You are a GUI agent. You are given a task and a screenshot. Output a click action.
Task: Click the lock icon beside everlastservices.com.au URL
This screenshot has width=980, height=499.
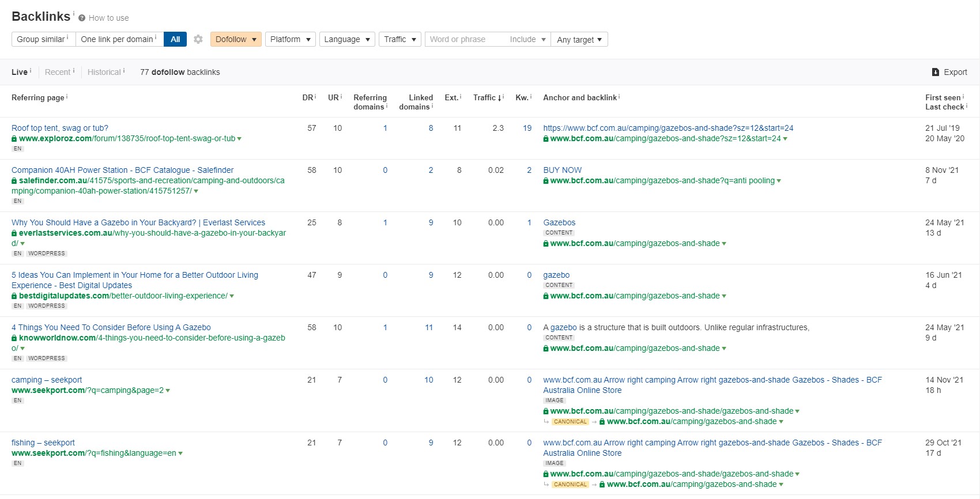tap(14, 233)
